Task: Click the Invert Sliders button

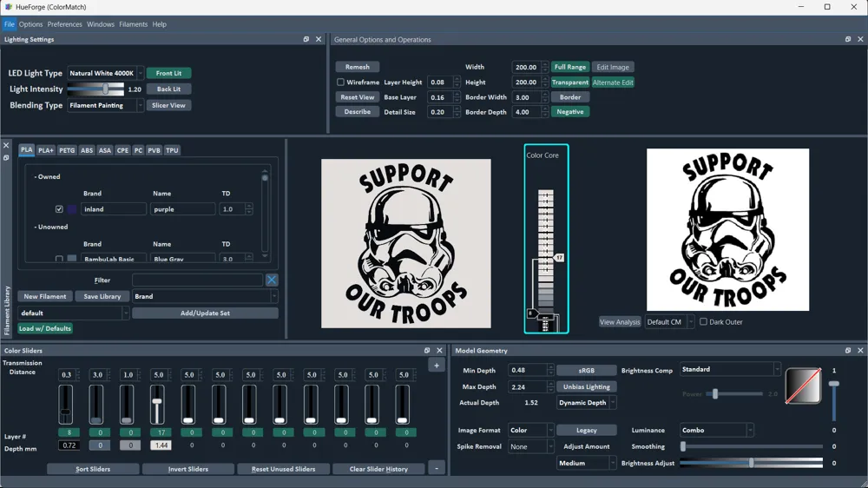Action: coord(188,469)
